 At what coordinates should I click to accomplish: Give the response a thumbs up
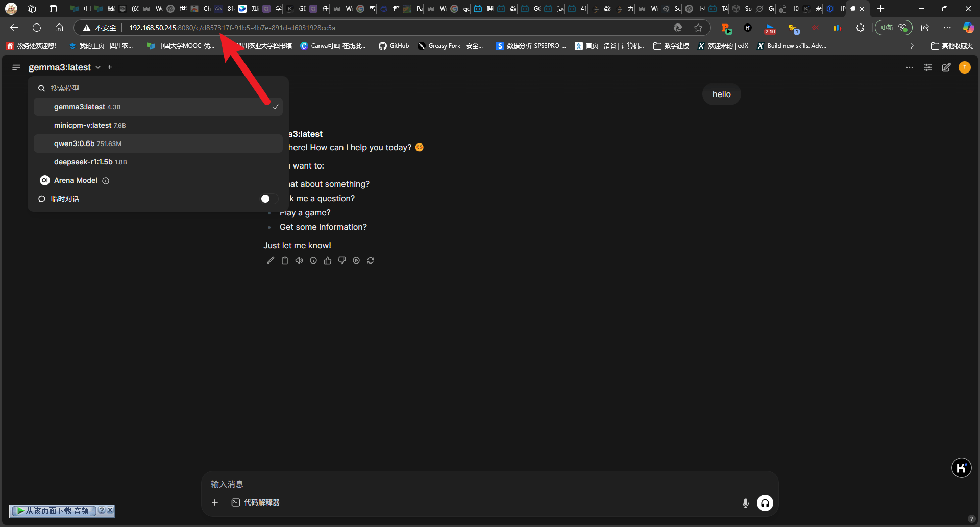click(328, 260)
